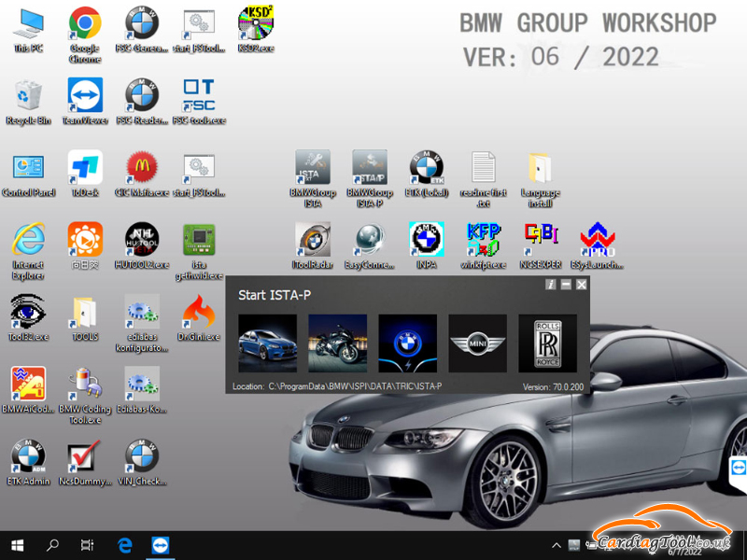Image resolution: width=747 pixels, height=560 pixels.
Task: Open Task View on taskbar
Action: click(x=87, y=545)
